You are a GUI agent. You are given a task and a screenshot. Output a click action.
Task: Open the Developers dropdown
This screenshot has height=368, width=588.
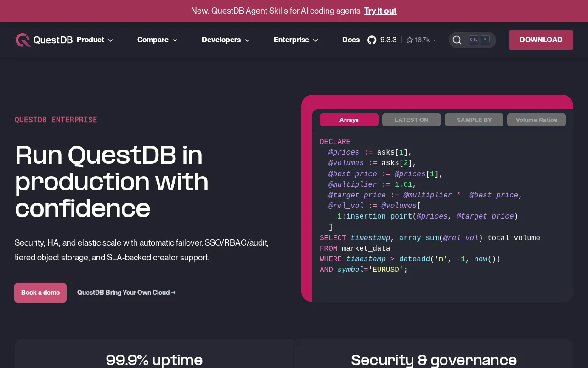click(x=226, y=40)
